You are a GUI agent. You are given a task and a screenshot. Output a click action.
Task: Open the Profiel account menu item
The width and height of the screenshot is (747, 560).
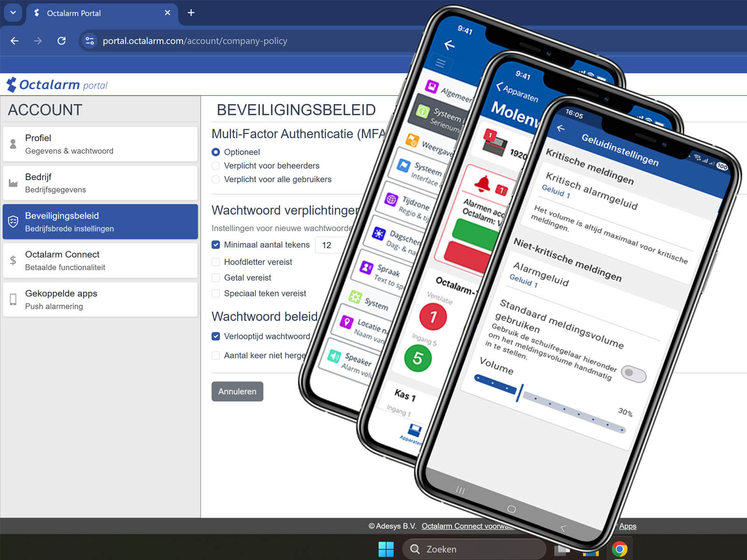[x=100, y=144]
